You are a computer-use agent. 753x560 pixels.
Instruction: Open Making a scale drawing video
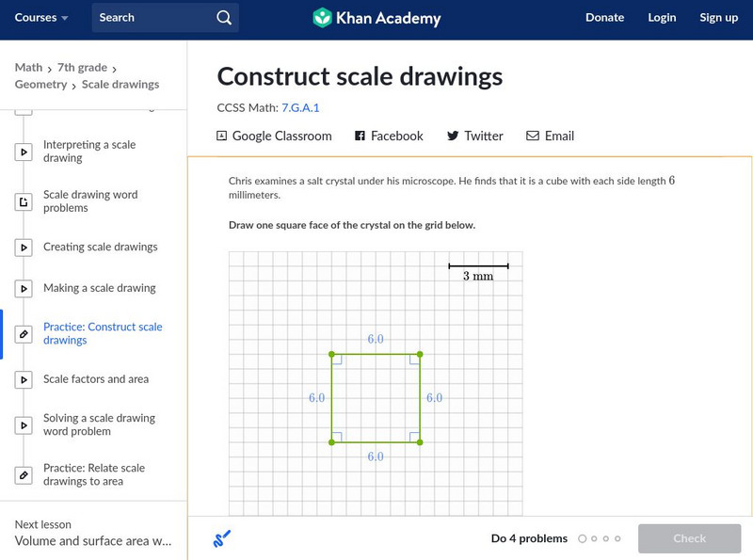99,288
